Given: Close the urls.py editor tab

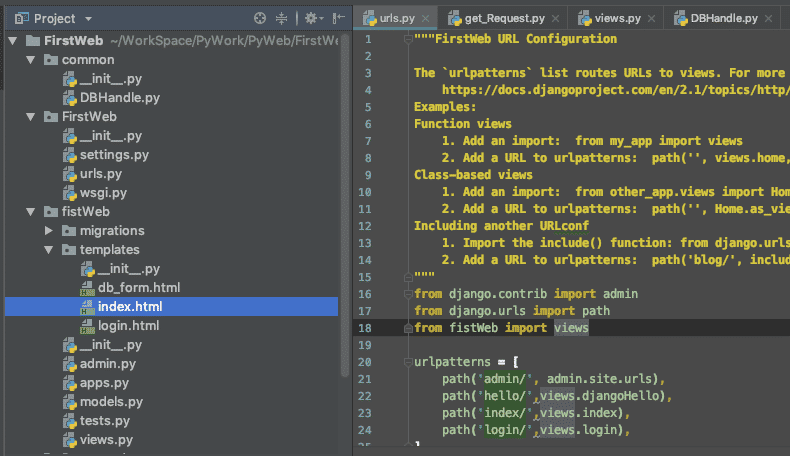Looking at the screenshot, I should [x=426, y=18].
